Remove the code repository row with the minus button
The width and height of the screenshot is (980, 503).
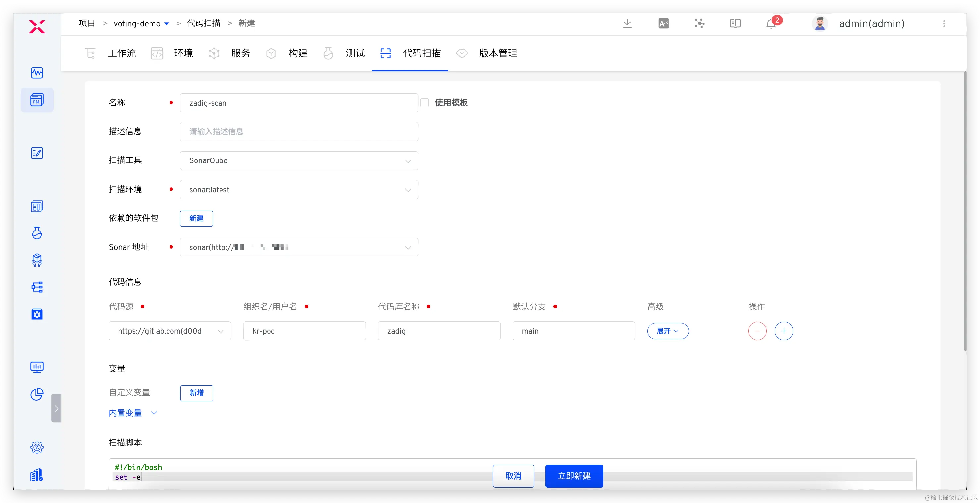pyautogui.click(x=757, y=331)
